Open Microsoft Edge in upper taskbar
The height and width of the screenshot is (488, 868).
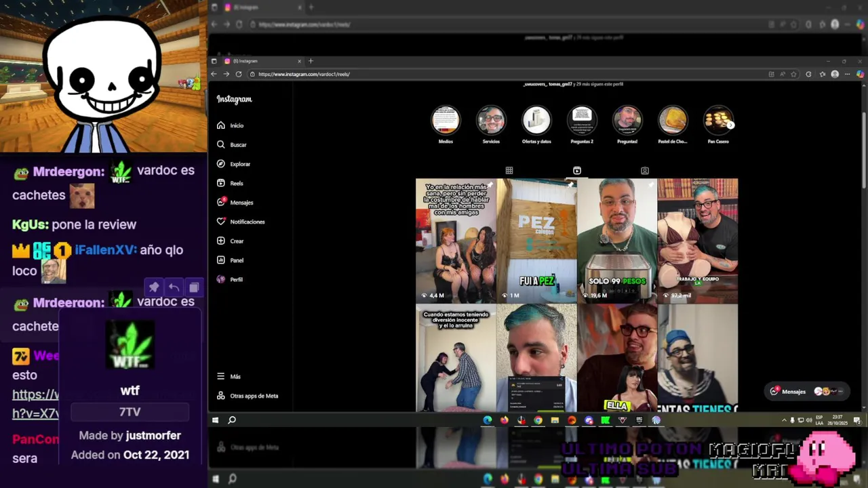[x=488, y=420]
